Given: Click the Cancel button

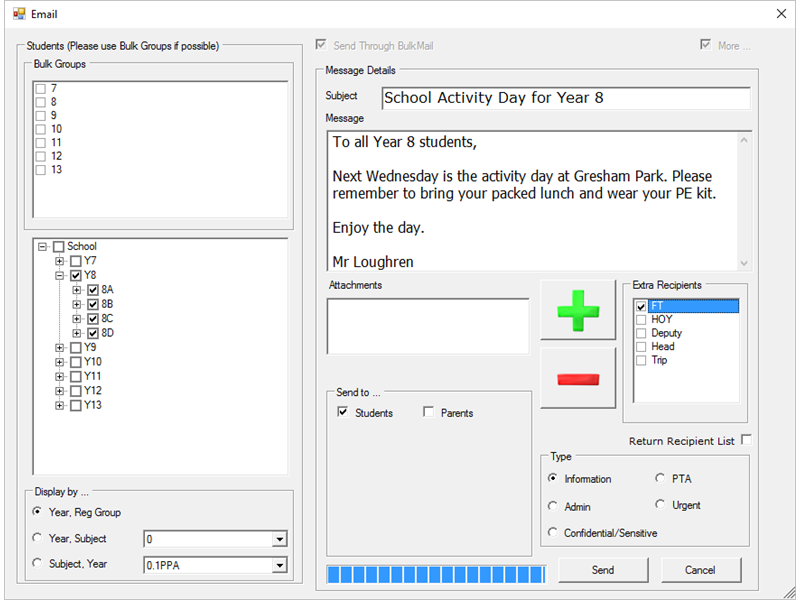Looking at the screenshot, I should pos(700,570).
